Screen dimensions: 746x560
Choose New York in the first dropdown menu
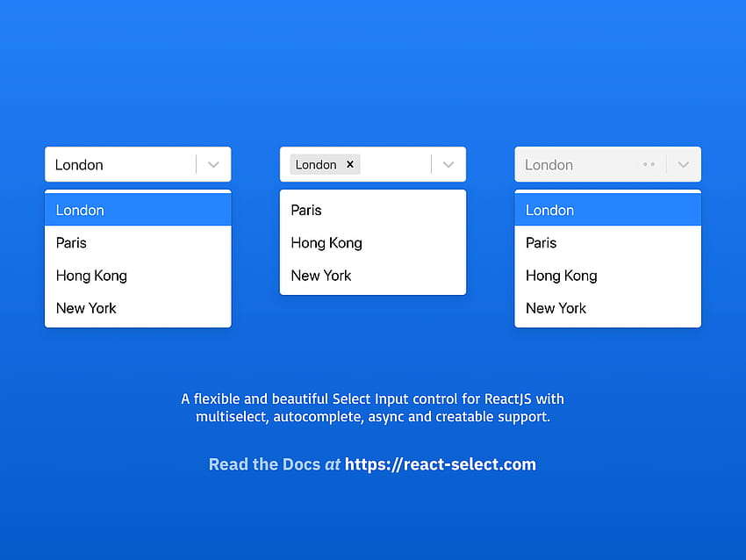click(x=138, y=308)
